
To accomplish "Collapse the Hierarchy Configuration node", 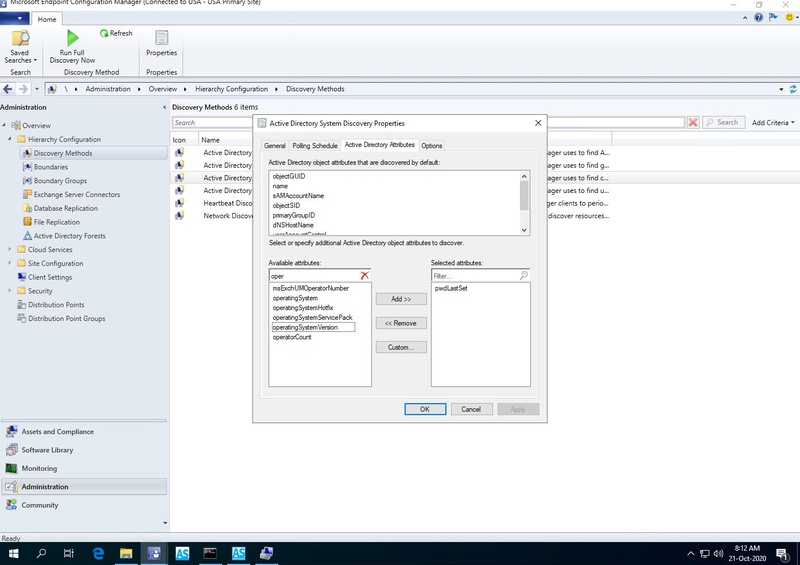I will pyautogui.click(x=10, y=139).
